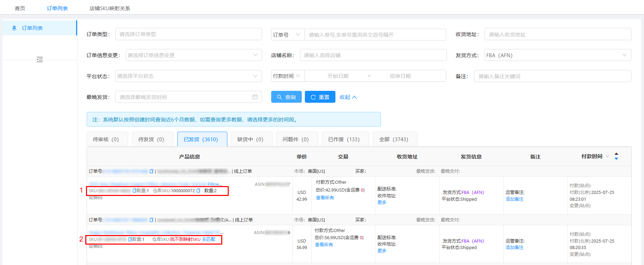
Task: Copy warehouse SKU 1000000072
Action: (198, 191)
